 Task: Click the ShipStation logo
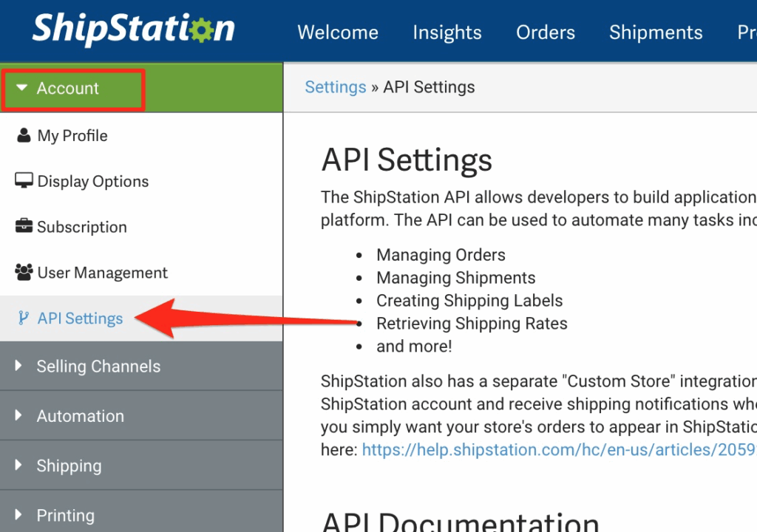click(x=133, y=30)
